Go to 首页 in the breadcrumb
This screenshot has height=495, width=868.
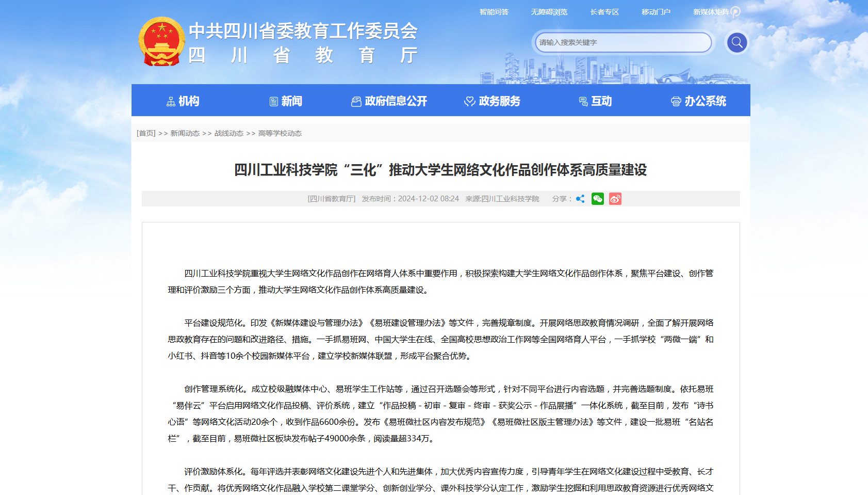tap(146, 133)
